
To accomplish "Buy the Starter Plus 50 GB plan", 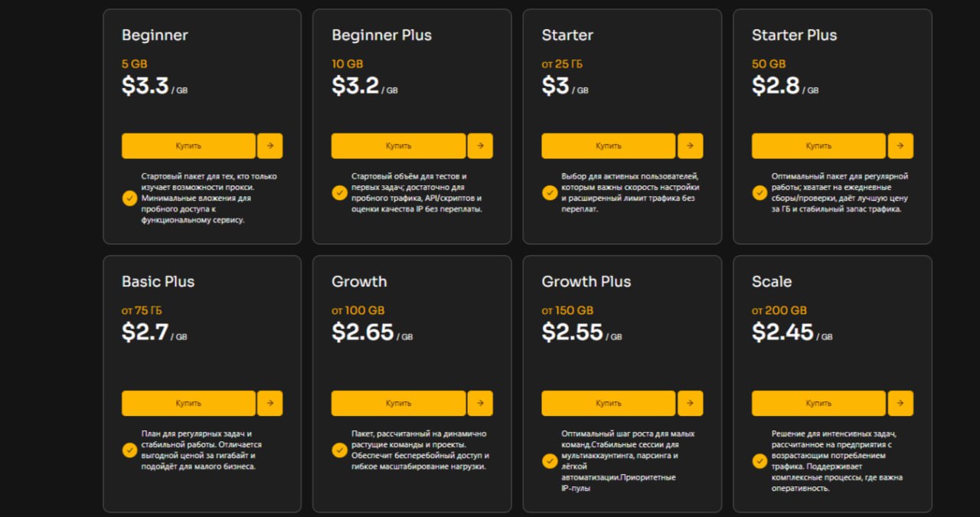I will (x=818, y=146).
